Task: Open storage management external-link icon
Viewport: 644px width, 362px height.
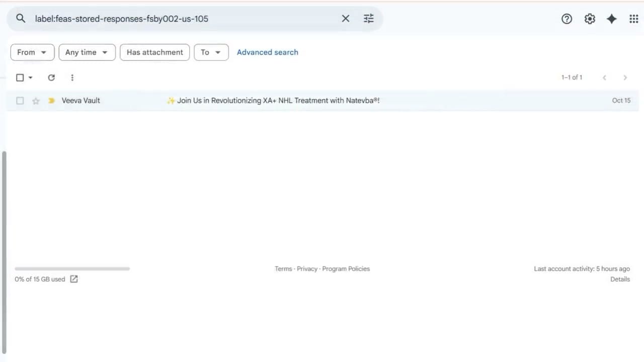Action: click(74, 279)
